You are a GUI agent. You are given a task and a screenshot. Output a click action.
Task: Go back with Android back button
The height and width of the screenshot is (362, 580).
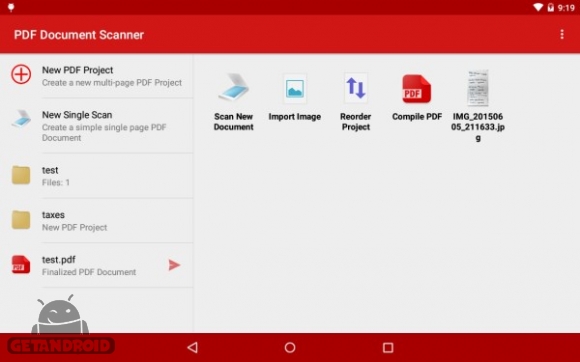pos(193,347)
